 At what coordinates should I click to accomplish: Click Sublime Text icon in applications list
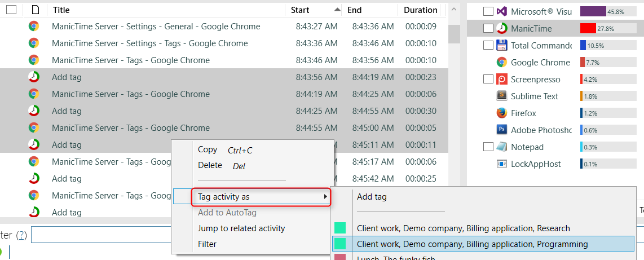pos(501,96)
